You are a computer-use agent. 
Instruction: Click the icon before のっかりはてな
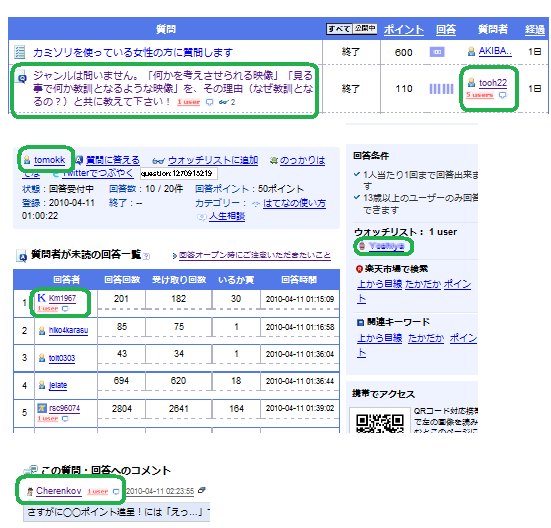click(274, 161)
